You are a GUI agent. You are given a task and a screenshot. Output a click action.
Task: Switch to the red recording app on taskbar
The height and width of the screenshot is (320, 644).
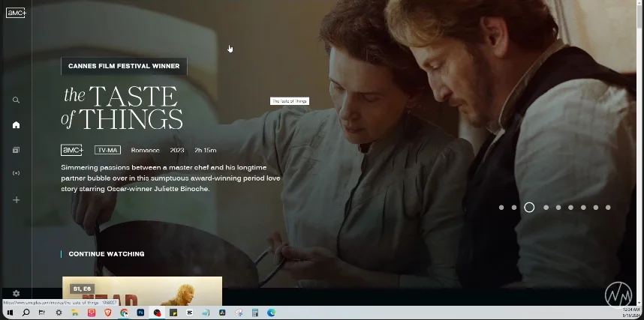(x=157, y=313)
